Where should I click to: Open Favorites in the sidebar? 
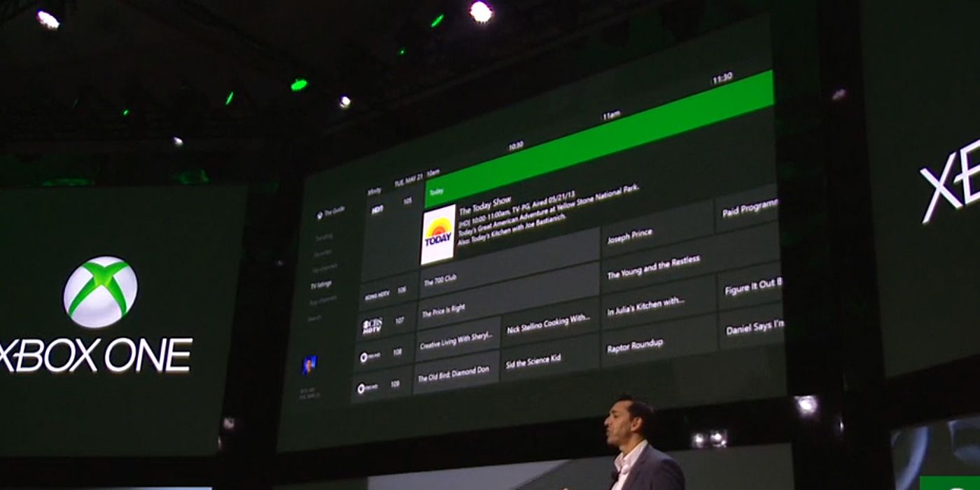[x=323, y=253]
